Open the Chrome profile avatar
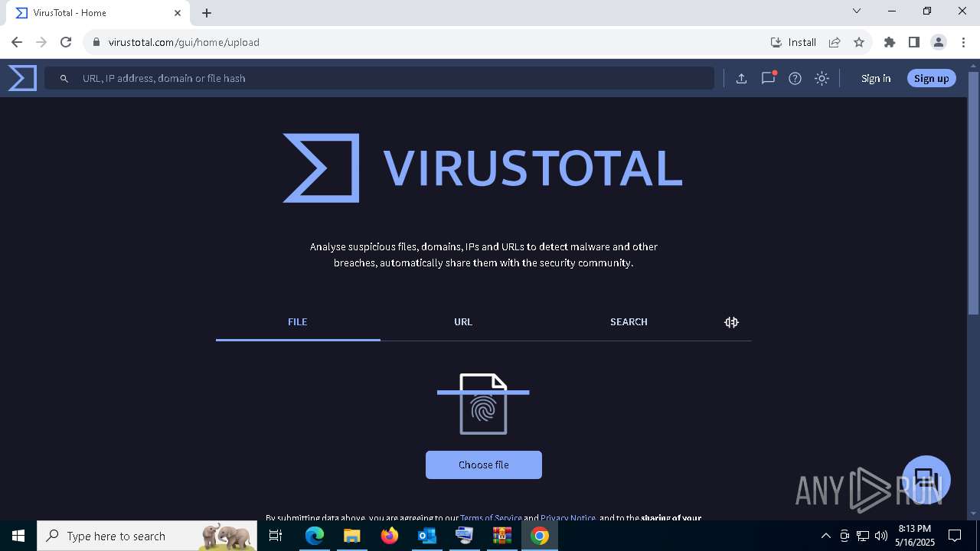This screenshot has height=551, width=980. click(939, 42)
